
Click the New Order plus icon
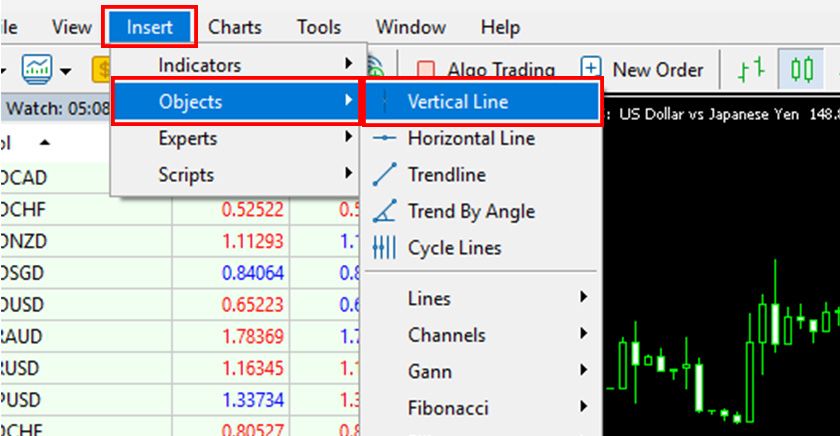tap(591, 69)
